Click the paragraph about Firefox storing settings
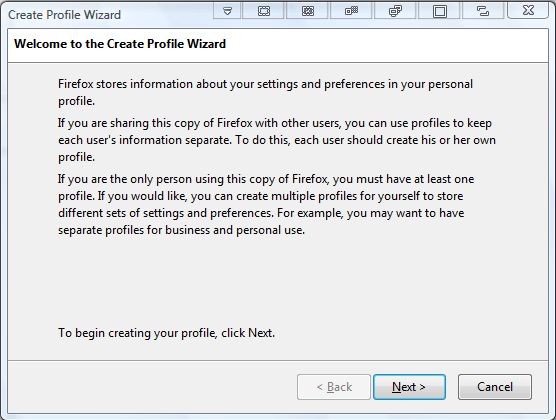 point(265,92)
